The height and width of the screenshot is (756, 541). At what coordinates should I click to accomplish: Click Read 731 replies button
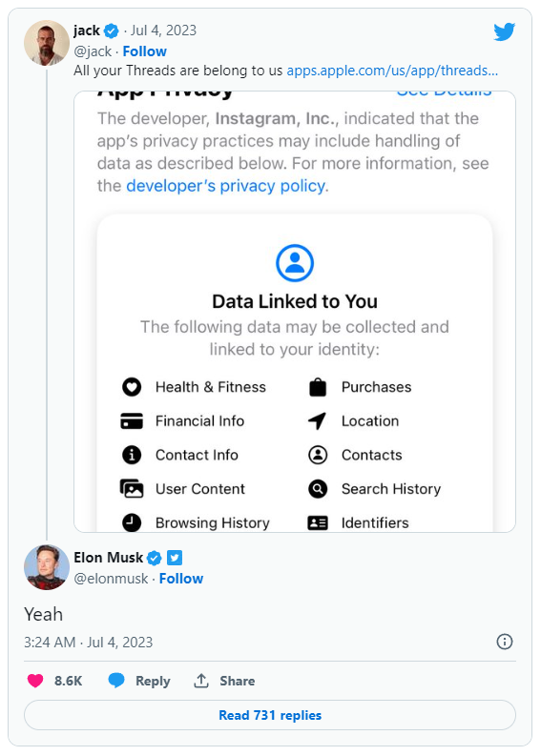point(270,715)
